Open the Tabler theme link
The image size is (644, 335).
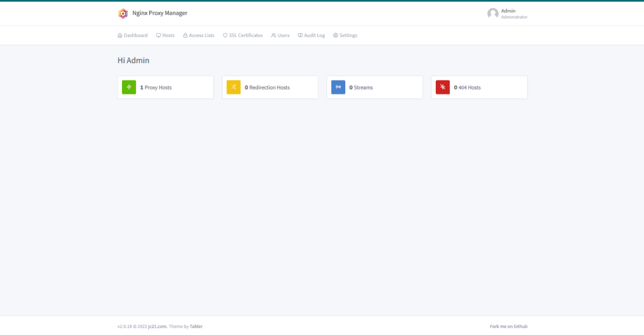pyautogui.click(x=196, y=326)
